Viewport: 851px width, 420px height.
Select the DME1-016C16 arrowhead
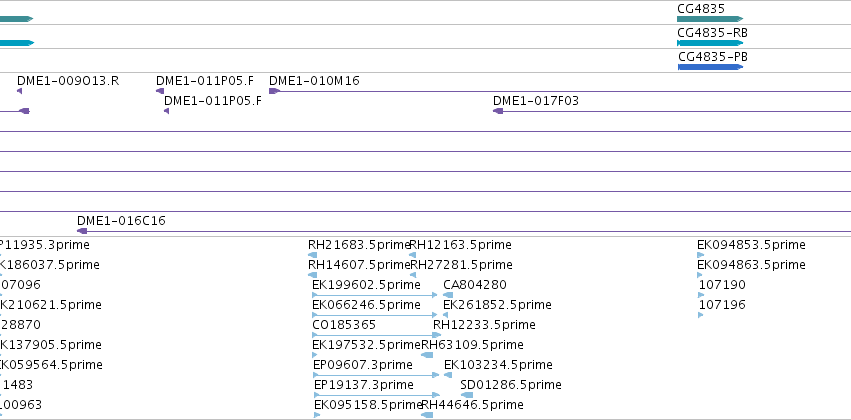point(82,231)
